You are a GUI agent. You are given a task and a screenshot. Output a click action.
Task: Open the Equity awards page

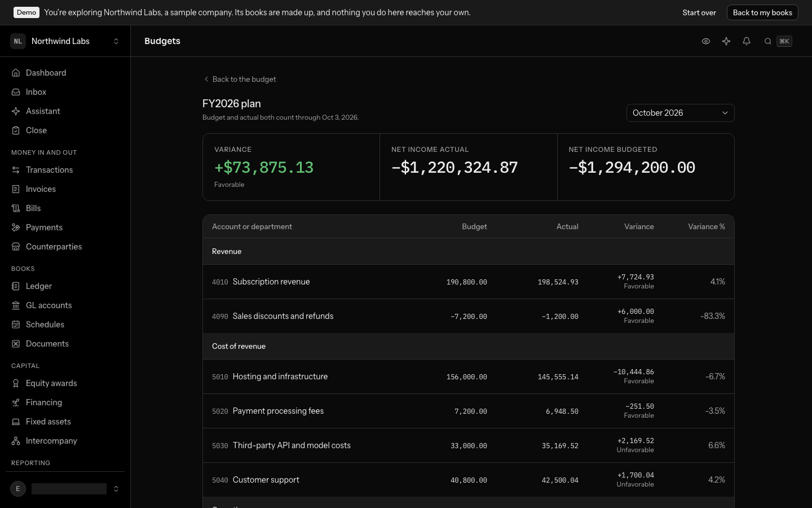click(65, 383)
